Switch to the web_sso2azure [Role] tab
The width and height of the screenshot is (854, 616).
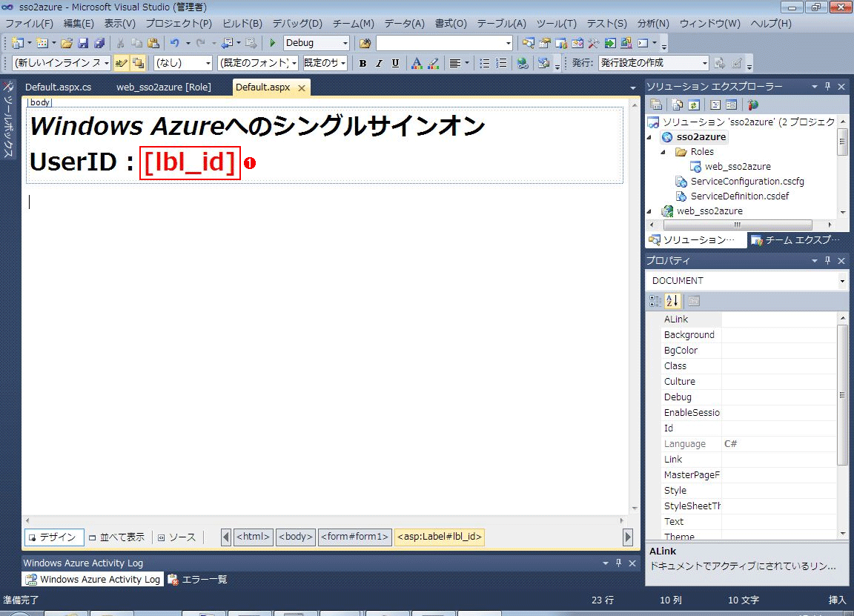coord(163,87)
